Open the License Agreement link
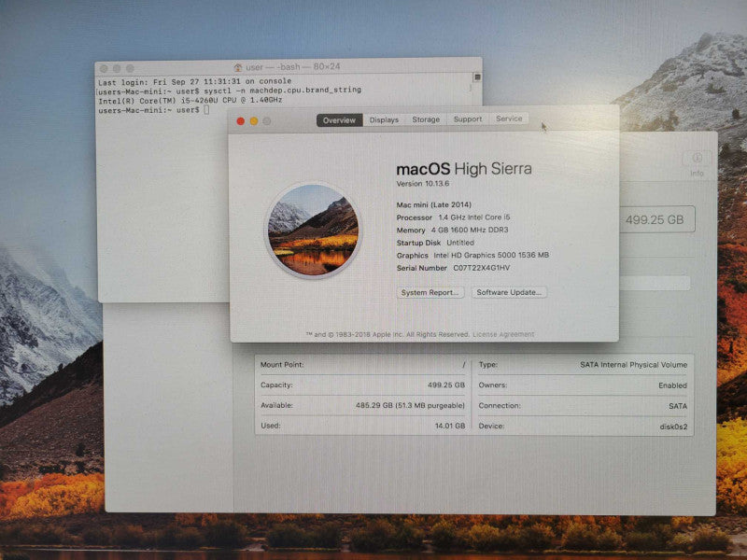Screen dimensions: 747x560 coord(503,334)
